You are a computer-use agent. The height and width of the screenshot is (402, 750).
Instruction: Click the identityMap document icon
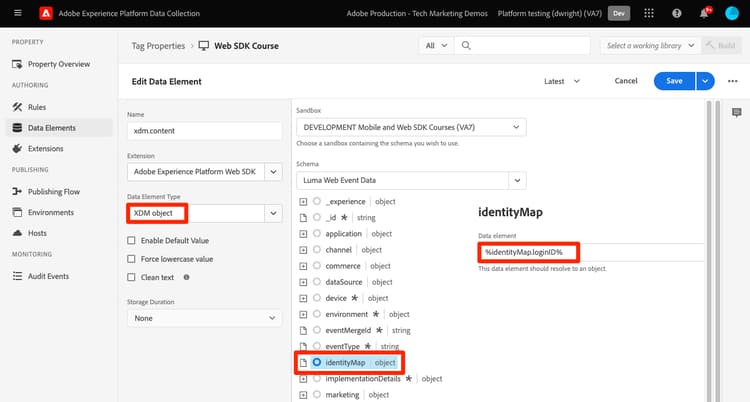click(x=303, y=363)
